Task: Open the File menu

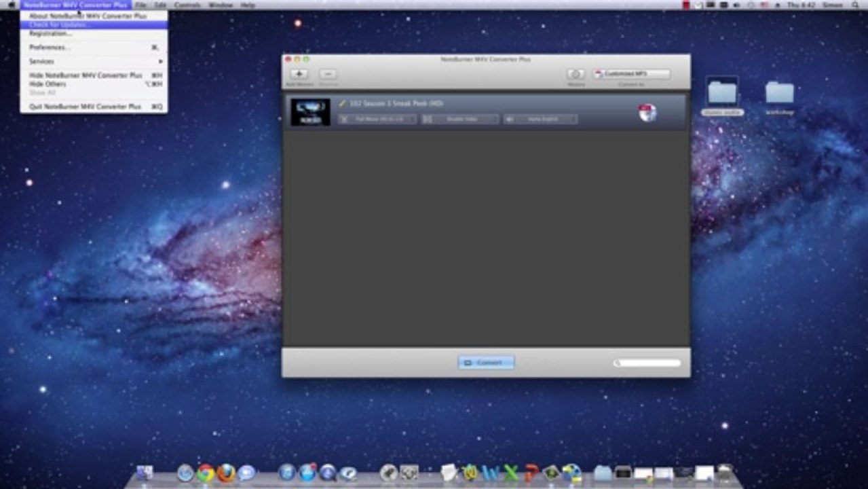Action: (140, 5)
